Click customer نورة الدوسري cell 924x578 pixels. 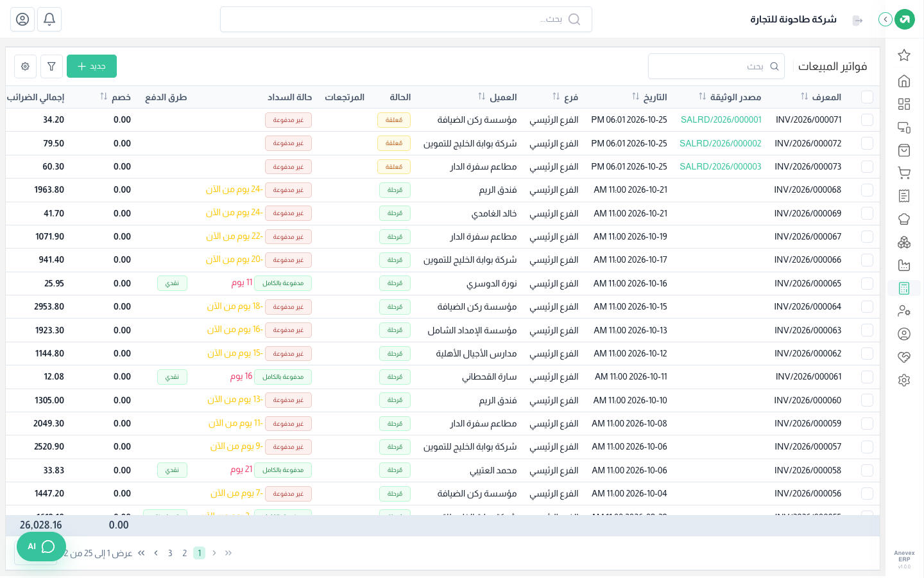[492, 283]
